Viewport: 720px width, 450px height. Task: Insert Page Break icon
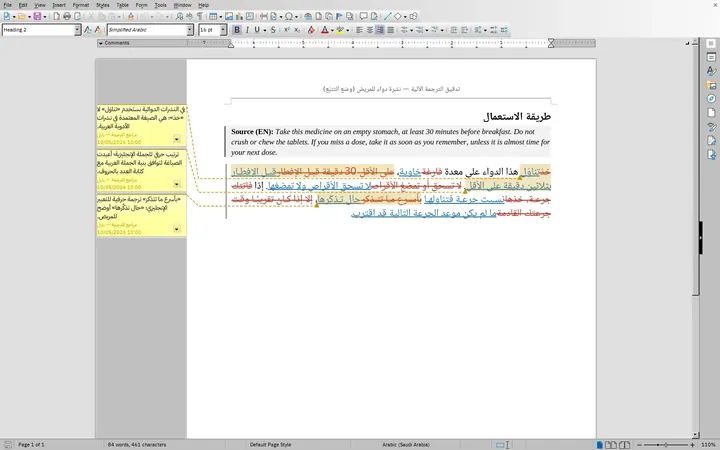(264, 17)
